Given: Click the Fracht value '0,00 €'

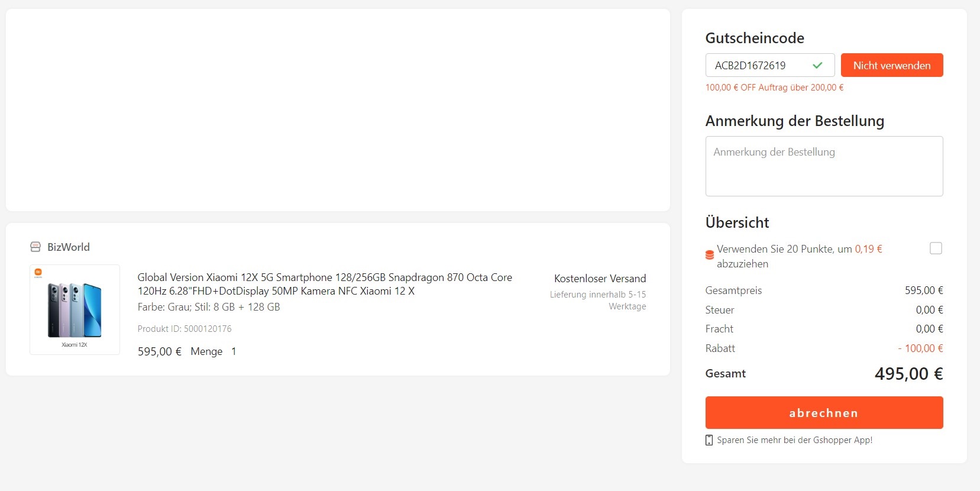Looking at the screenshot, I should (x=929, y=329).
